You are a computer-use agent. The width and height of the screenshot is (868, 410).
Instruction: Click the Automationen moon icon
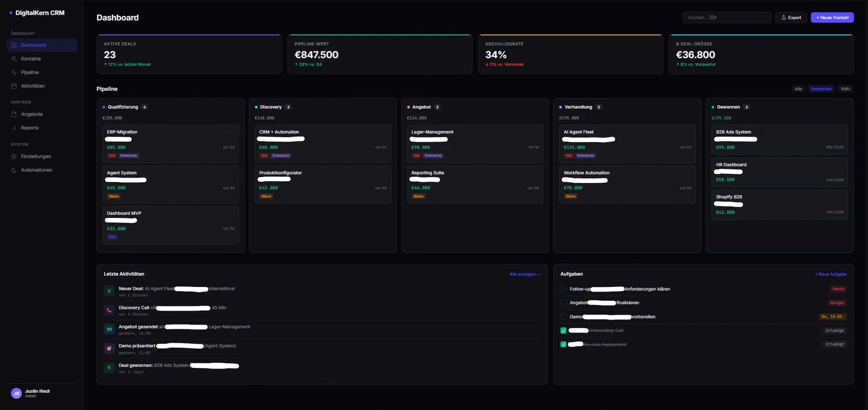coord(14,170)
